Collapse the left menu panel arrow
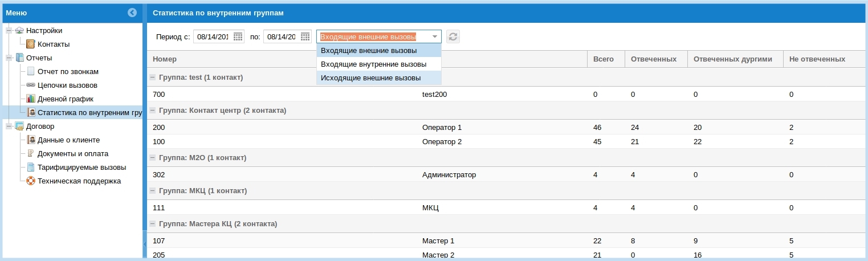 click(132, 13)
